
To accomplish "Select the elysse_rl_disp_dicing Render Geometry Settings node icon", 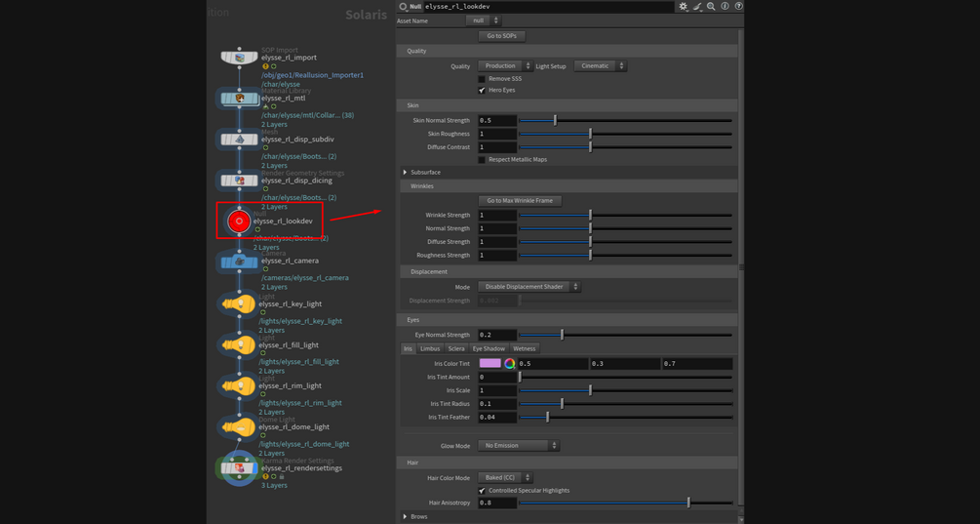I will point(239,181).
